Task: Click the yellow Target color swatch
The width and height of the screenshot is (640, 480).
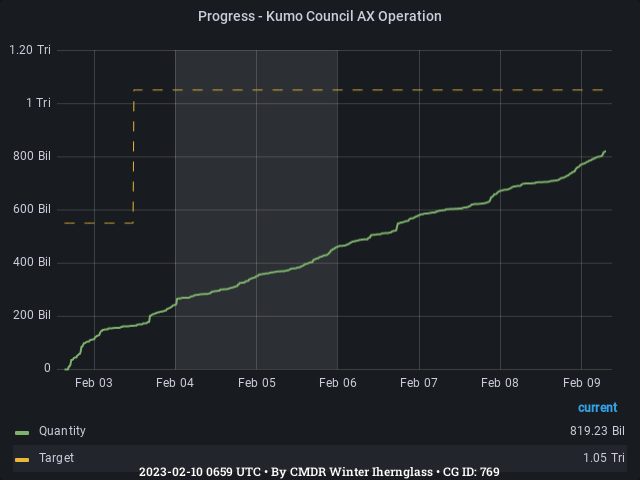Action: click(x=22, y=460)
